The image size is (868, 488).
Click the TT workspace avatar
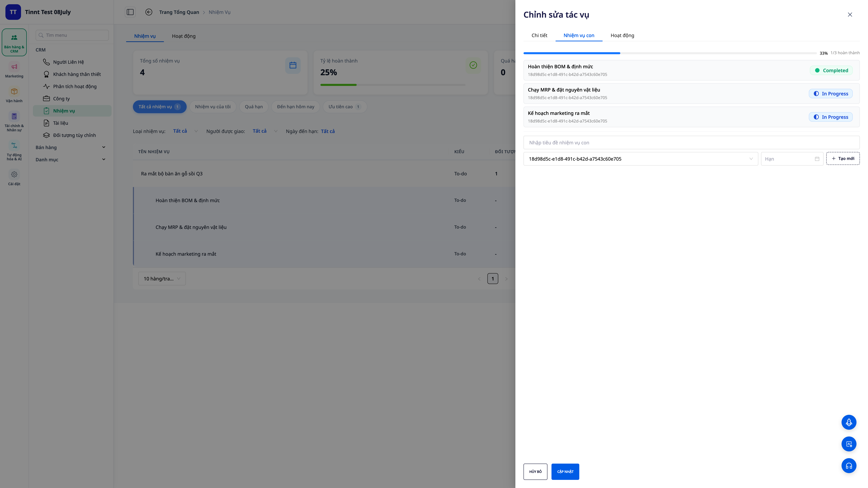pyautogui.click(x=13, y=12)
